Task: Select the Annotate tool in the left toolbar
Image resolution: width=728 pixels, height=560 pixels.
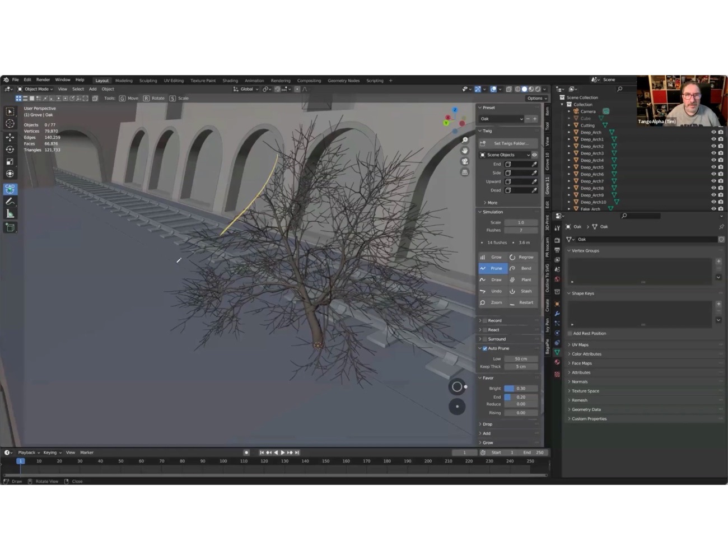Action: tap(10, 200)
